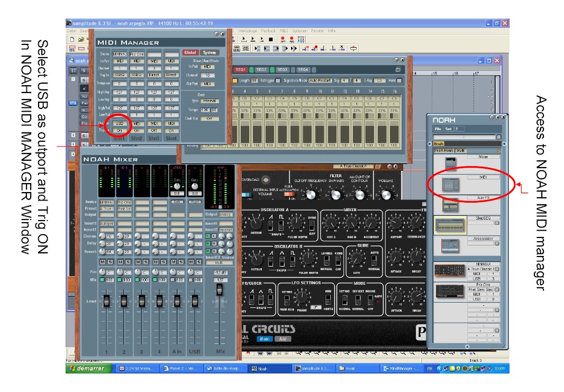Open the Sync Internal selector in MIDI Manager
This screenshot has height=392, width=564.
pos(209,101)
